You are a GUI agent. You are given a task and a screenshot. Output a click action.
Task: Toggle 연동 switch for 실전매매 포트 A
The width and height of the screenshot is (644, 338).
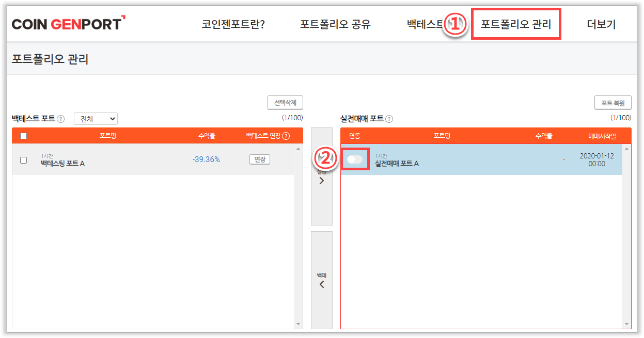coord(355,159)
